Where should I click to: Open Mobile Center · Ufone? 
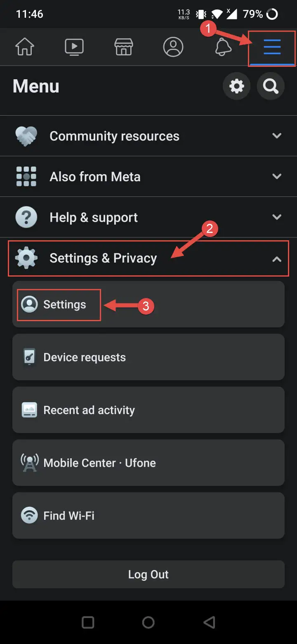click(148, 463)
